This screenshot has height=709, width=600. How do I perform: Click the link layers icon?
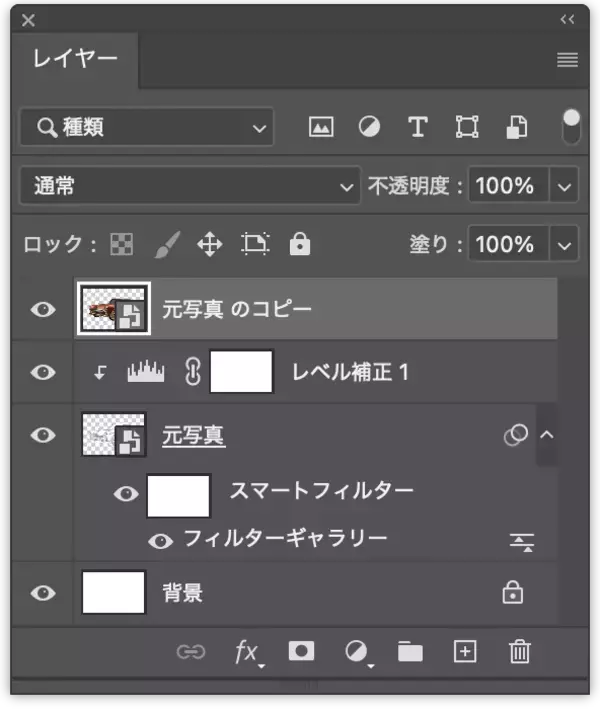pyautogui.click(x=191, y=652)
